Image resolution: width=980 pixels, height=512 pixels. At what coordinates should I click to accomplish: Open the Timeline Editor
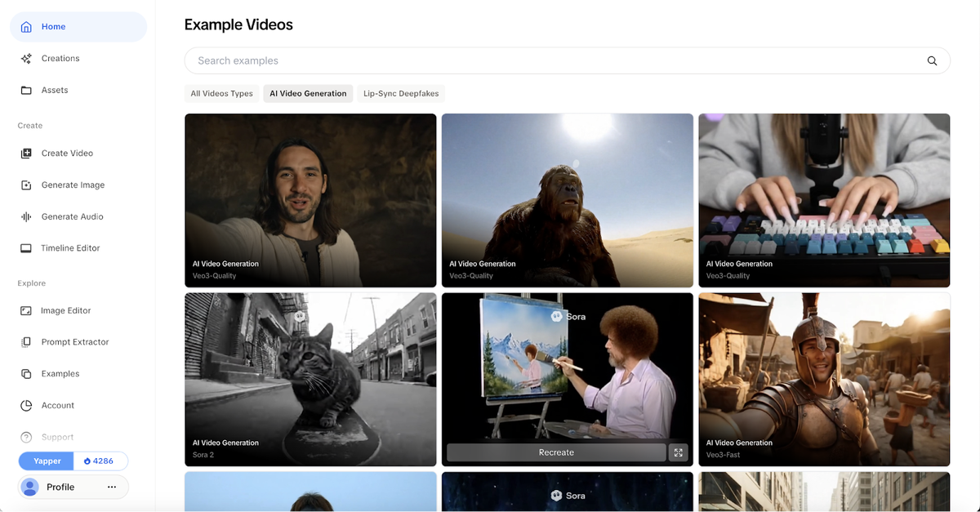point(26,247)
